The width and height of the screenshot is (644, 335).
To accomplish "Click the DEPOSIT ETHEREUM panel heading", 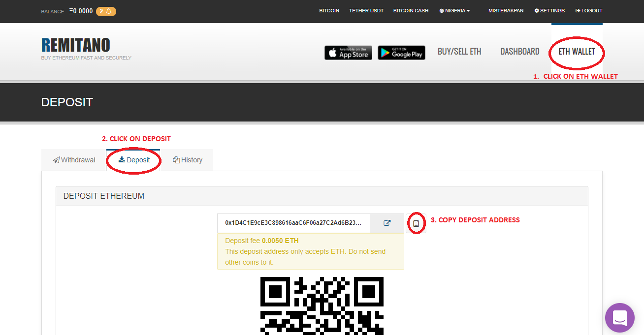I will coord(104,196).
